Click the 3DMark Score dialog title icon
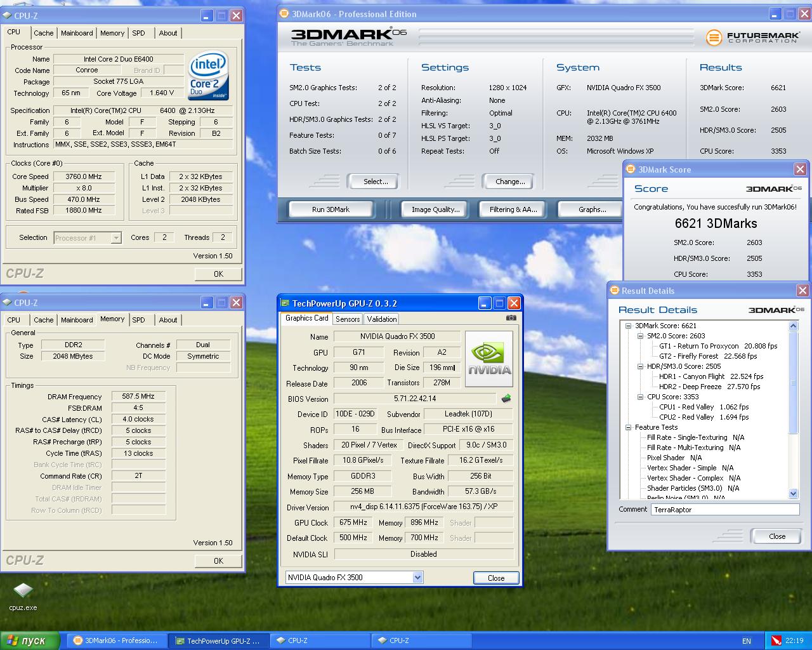 pos(631,169)
